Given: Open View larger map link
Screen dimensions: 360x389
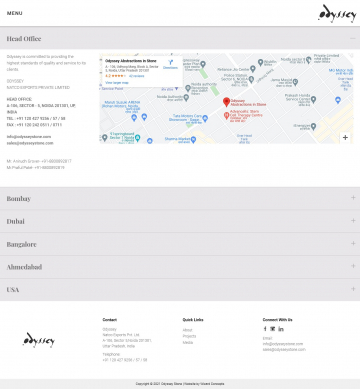Looking at the screenshot, I should coord(117,83).
